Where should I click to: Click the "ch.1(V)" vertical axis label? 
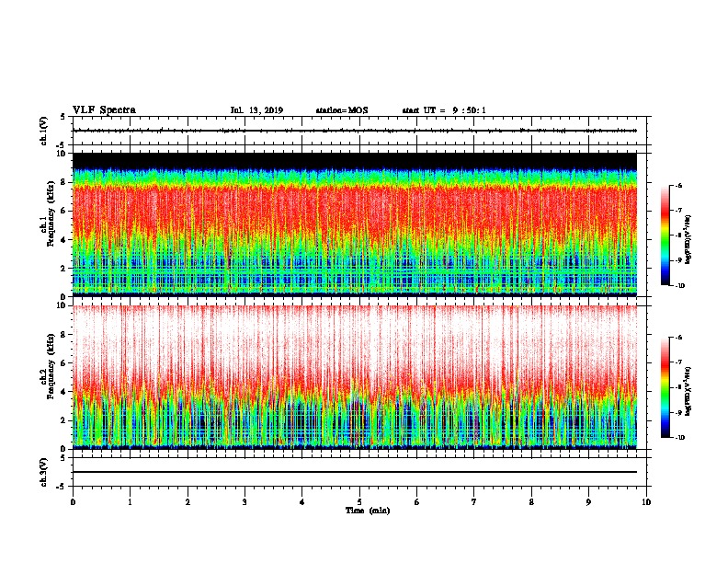click(x=43, y=131)
